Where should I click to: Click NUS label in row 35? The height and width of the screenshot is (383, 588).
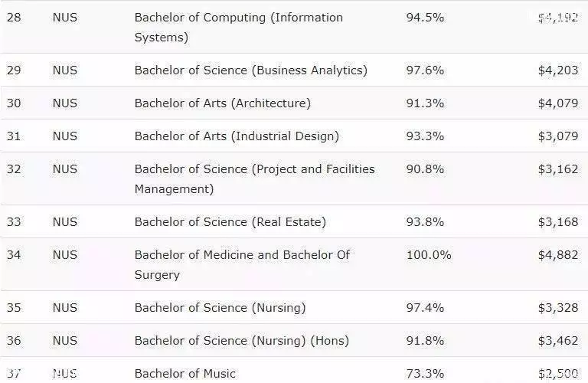coord(65,308)
